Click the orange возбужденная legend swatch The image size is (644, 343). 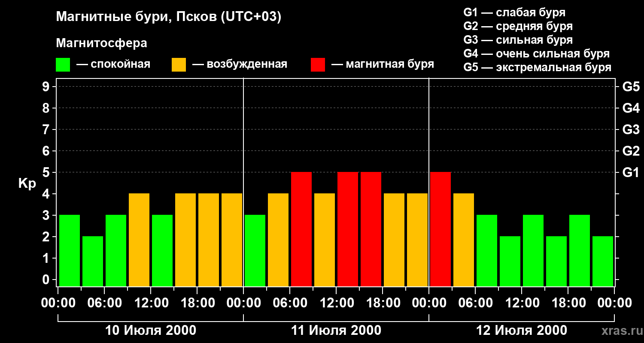click(179, 65)
